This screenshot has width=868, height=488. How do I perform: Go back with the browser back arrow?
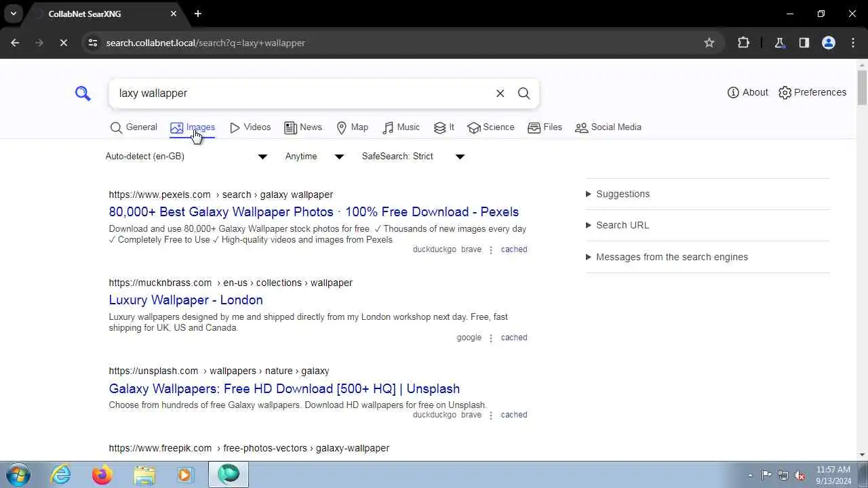(x=15, y=43)
